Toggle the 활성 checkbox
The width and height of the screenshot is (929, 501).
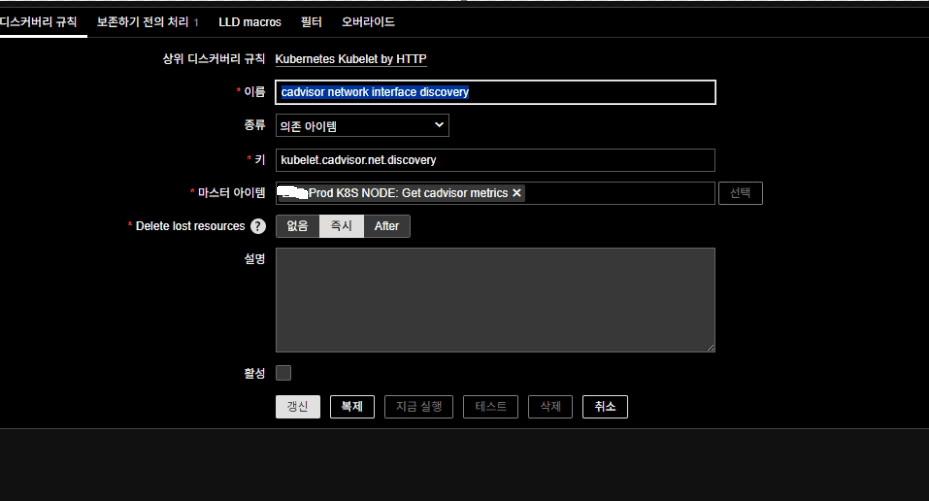pos(284,373)
